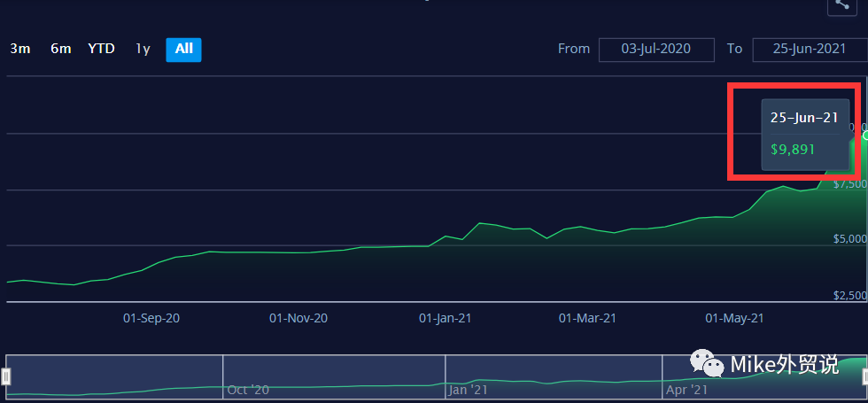Open the share icon menu
868x403 pixels.
point(842,4)
